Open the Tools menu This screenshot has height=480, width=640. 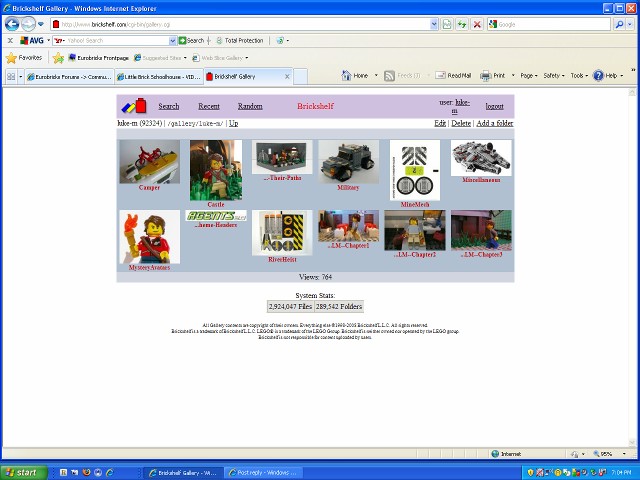(579, 76)
